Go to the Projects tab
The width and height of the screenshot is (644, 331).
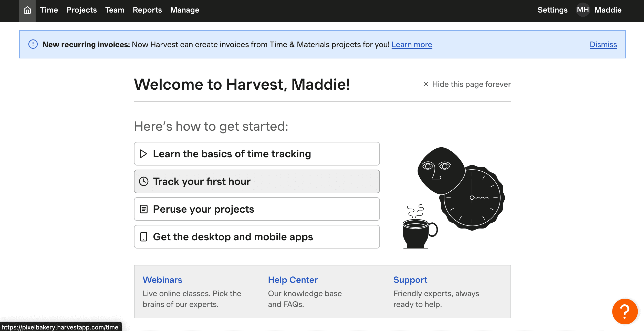(81, 10)
